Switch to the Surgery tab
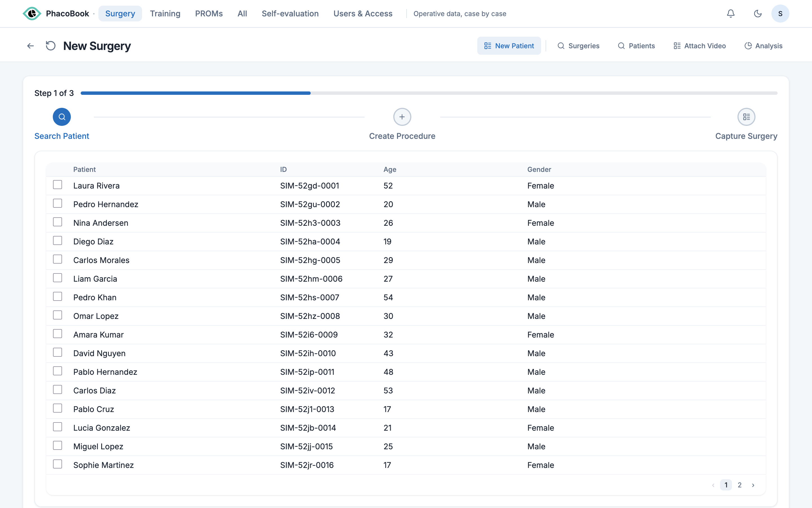The height and width of the screenshot is (508, 812). tap(120, 14)
